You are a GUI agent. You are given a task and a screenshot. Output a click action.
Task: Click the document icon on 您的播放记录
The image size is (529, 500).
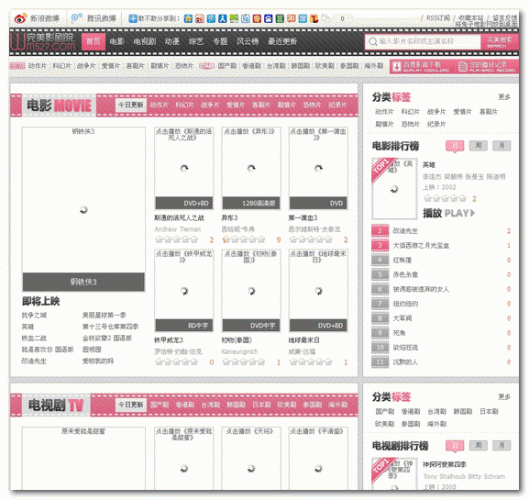coord(463,66)
